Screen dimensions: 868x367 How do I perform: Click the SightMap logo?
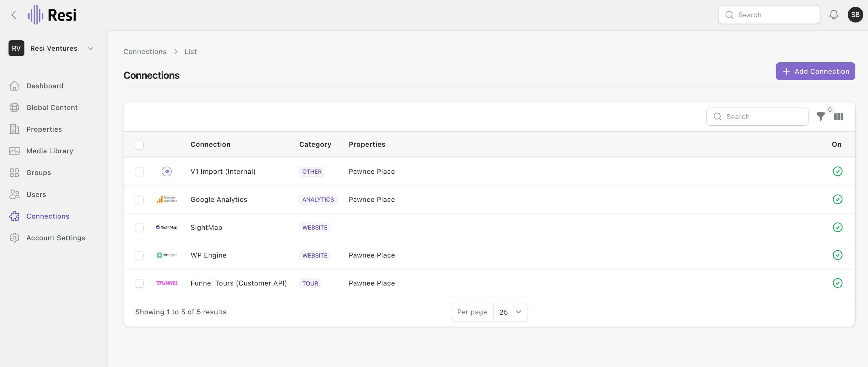click(167, 227)
